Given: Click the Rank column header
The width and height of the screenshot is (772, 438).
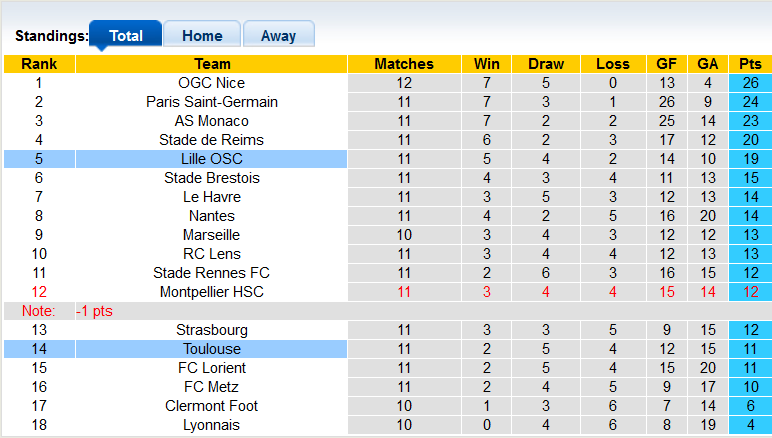Looking at the screenshot, I should point(39,64).
